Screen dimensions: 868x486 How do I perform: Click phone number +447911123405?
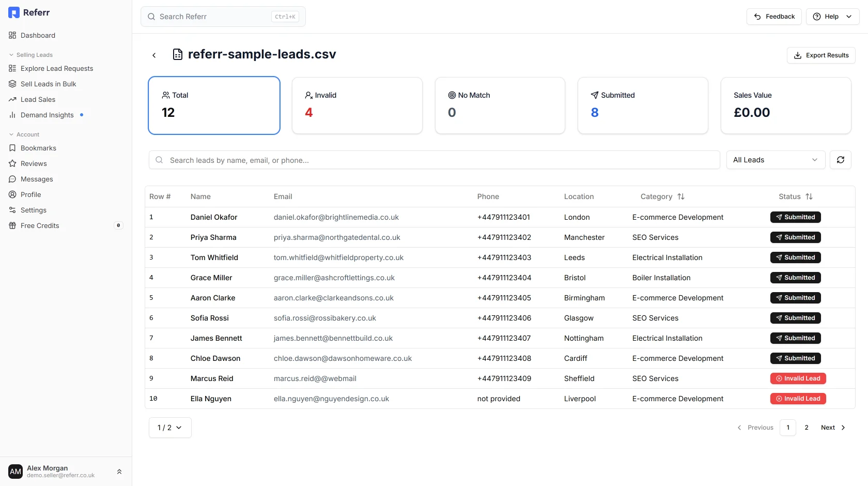pyautogui.click(x=504, y=298)
